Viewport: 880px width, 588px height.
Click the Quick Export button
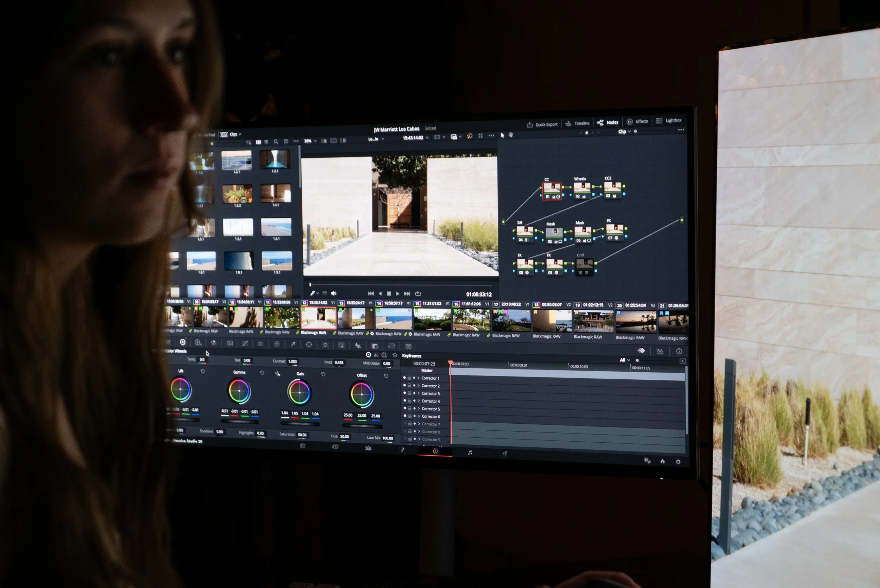[542, 125]
